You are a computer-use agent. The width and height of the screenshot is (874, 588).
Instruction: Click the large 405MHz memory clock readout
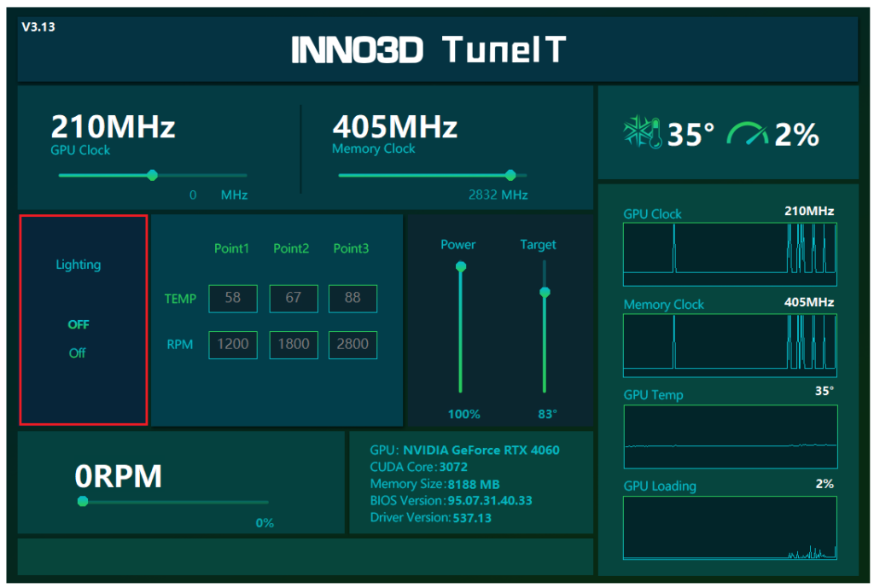(395, 126)
